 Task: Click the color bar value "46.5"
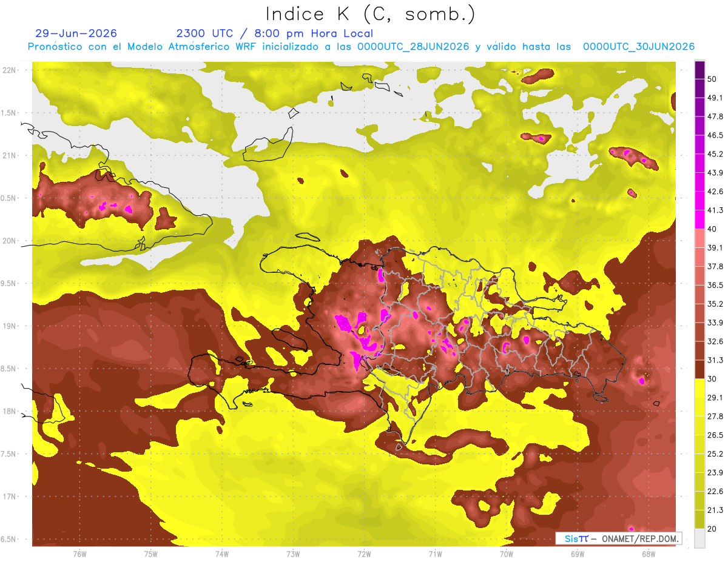tap(716, 135)
